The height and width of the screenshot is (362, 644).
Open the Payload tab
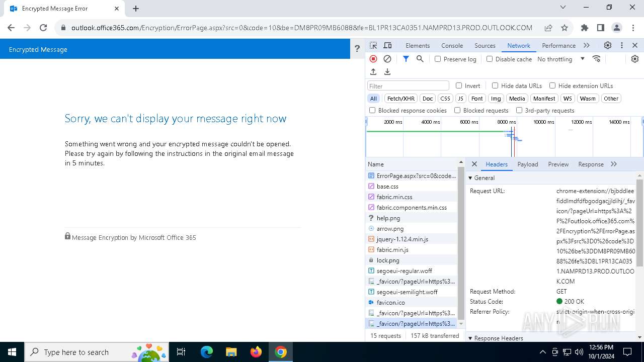(x=528, y=164)
